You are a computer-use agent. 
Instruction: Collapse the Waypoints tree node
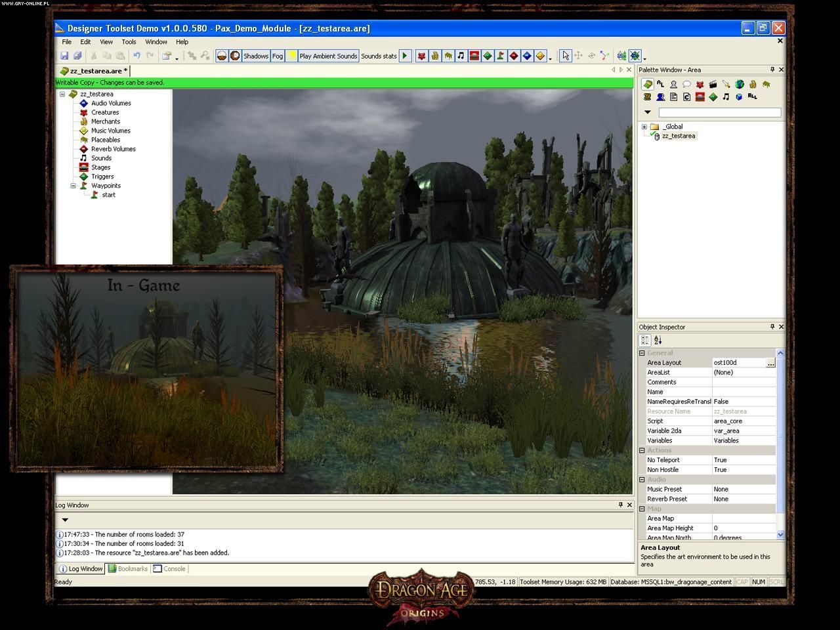pyautogui.click(x=73, y=186)
